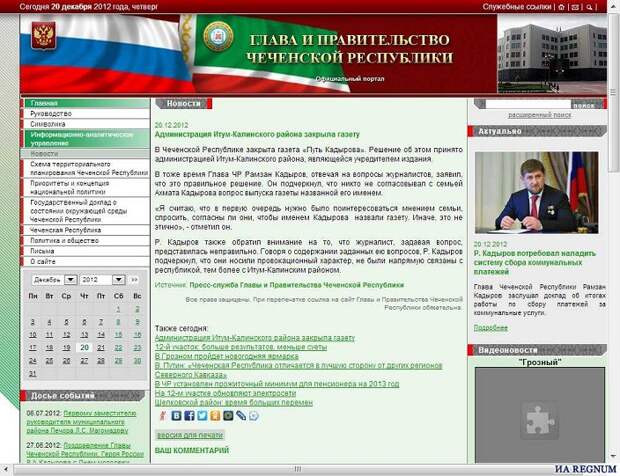Click government building photo in banner
The height and width of the screenshot is (476, 620).
[x=552, y=54]
